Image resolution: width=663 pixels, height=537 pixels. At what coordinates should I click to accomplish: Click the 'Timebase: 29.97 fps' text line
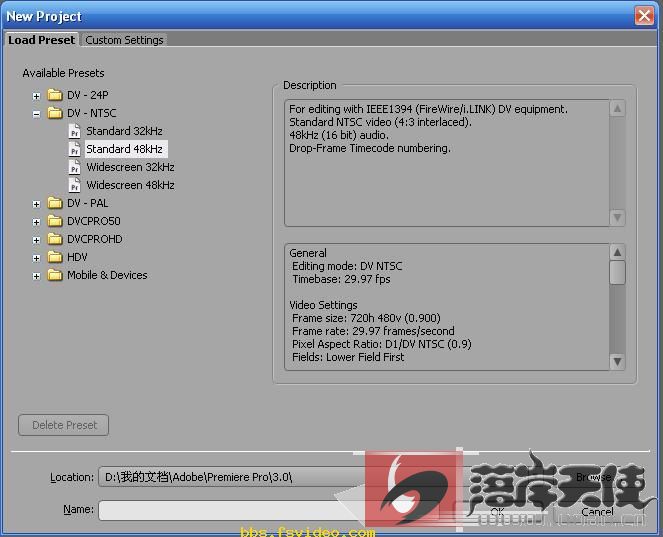click(341, 279)
